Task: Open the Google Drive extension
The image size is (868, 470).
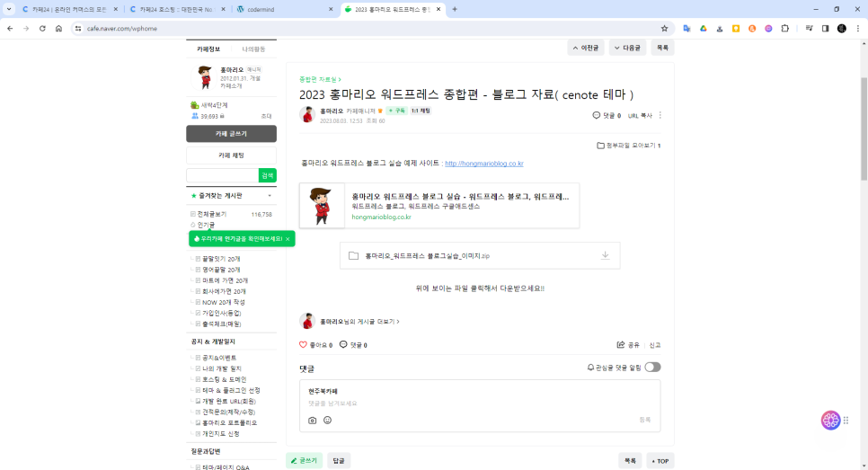Action: coord(703,29)
